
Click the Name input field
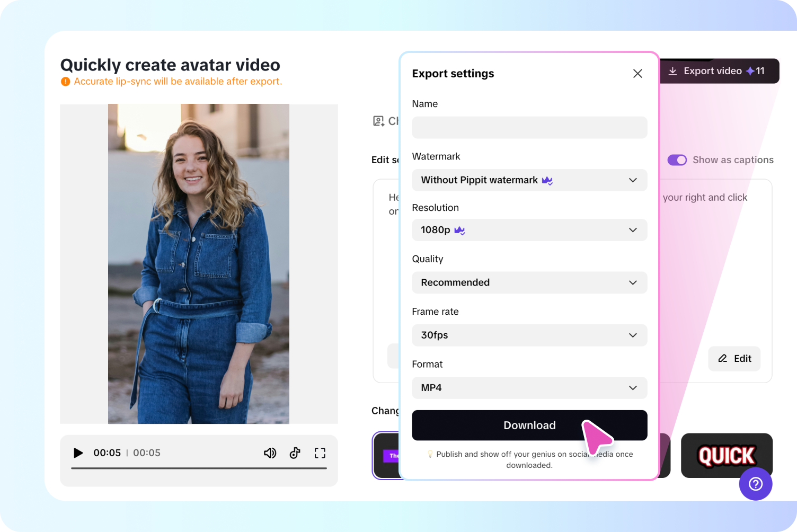[x=529, y=127]
